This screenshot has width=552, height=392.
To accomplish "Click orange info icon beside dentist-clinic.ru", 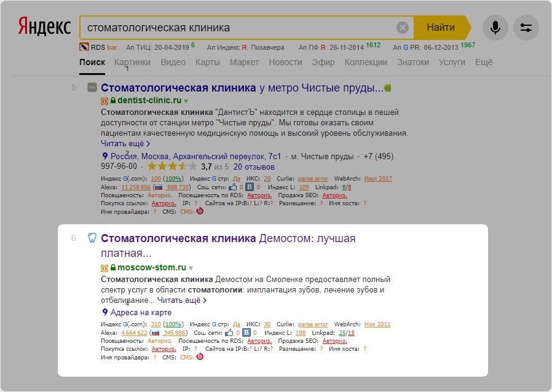I will [x=104, y=101].
